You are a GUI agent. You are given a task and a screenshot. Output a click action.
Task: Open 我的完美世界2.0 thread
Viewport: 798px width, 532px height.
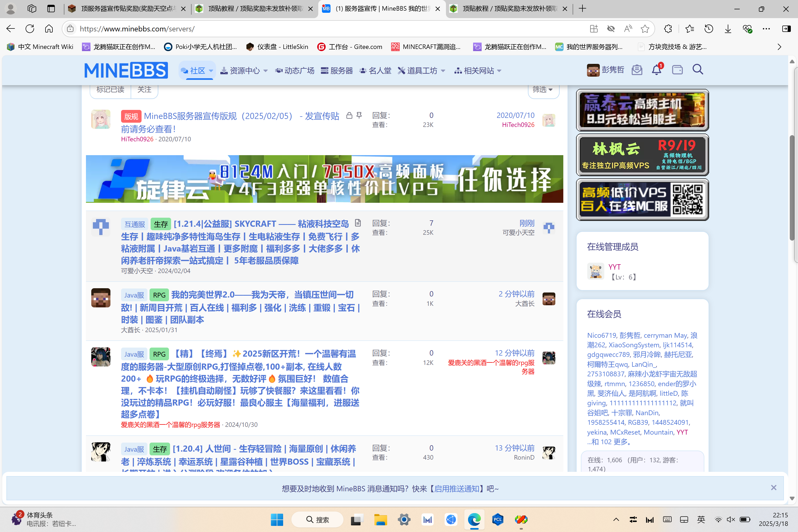tap(240, 307)
